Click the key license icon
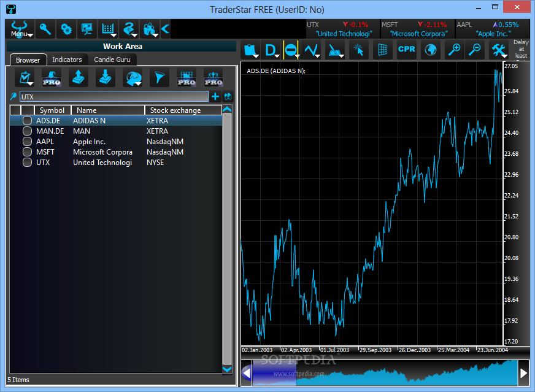 click(45, 29)
